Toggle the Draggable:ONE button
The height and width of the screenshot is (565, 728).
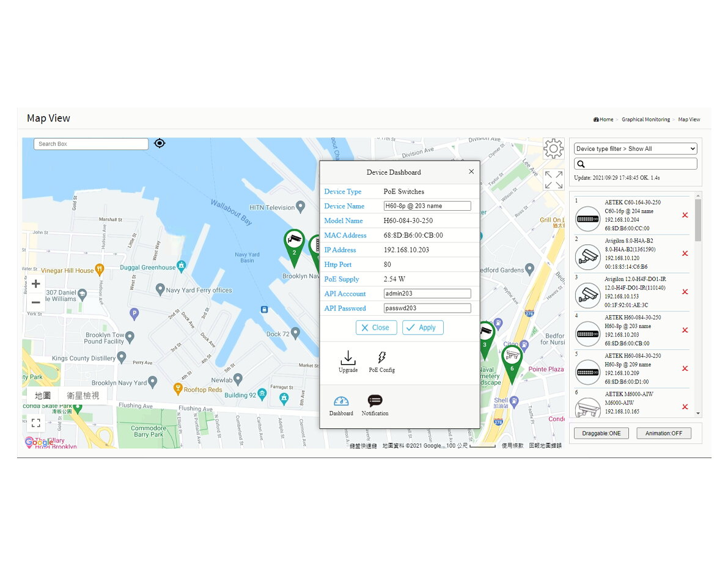coord(601,433)
